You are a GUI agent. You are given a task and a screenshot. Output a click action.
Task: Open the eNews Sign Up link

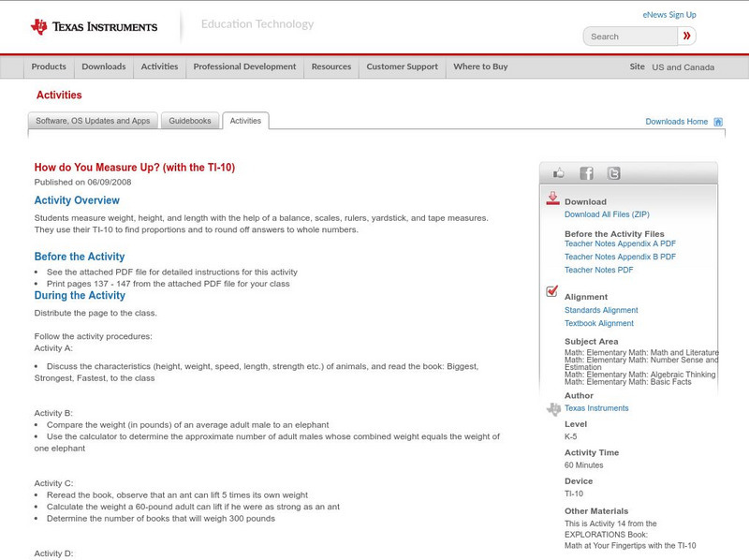click(669, 15)
